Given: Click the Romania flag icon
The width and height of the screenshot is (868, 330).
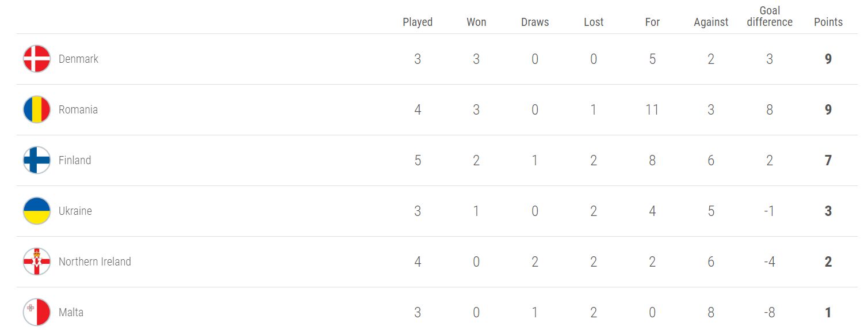Looking at the screenshot, I should [37, 109].
